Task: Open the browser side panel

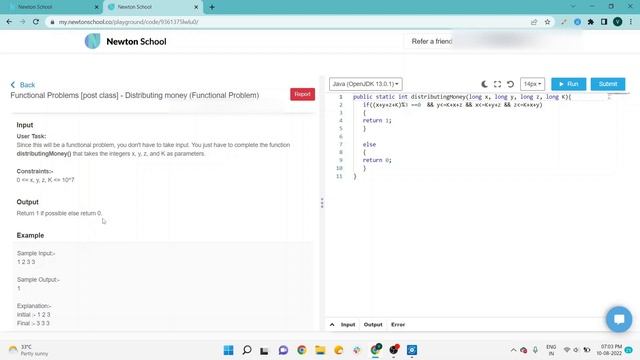Action: (x=604, y=22)
